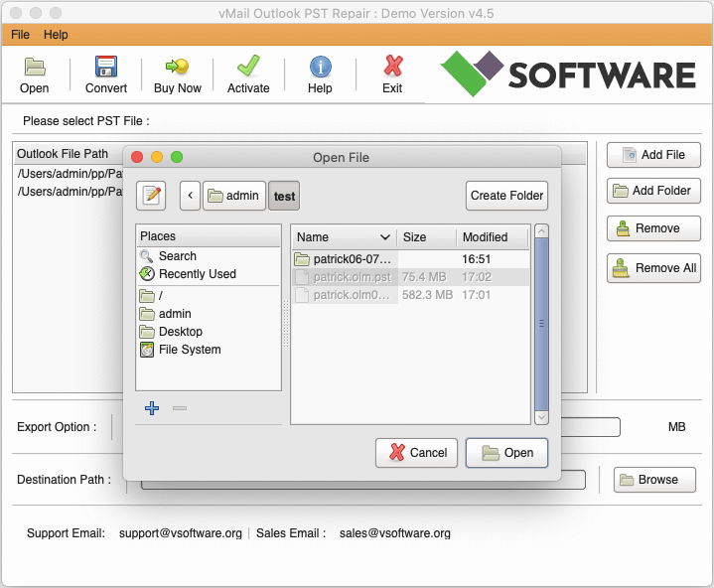Open the Help menu
The image size is (714, 588).
[x=56, y=35]
